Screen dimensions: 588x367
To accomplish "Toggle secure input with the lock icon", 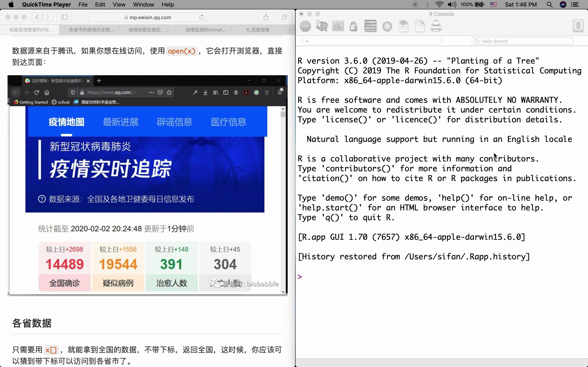I will point(354,26).
